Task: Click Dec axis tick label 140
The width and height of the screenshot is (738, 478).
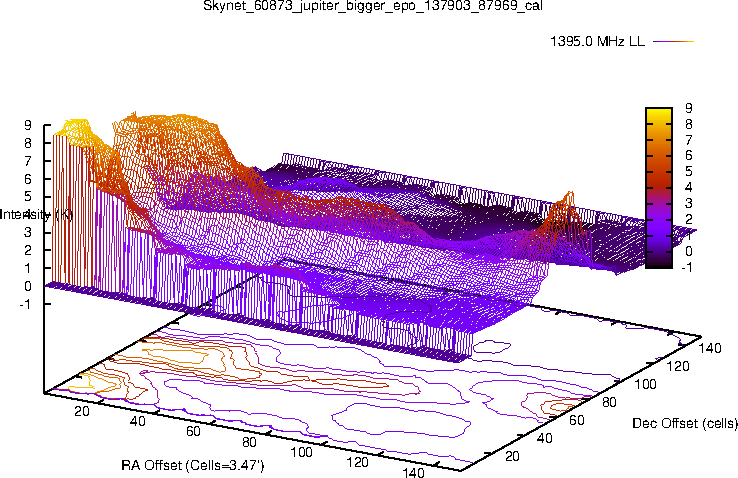Action: click(x=710, y=348)
